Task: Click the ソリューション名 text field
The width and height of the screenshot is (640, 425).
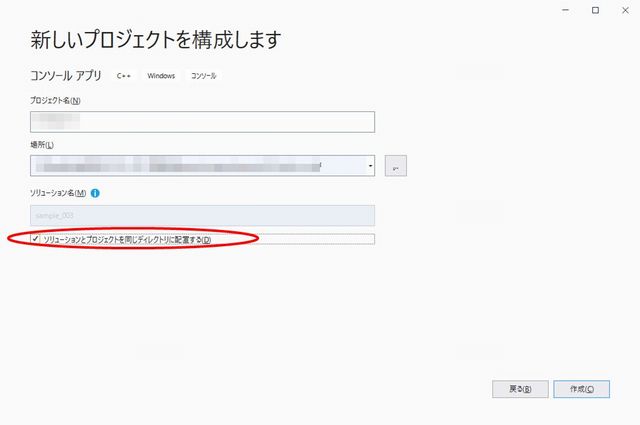Action: click(x=202, y=215)
